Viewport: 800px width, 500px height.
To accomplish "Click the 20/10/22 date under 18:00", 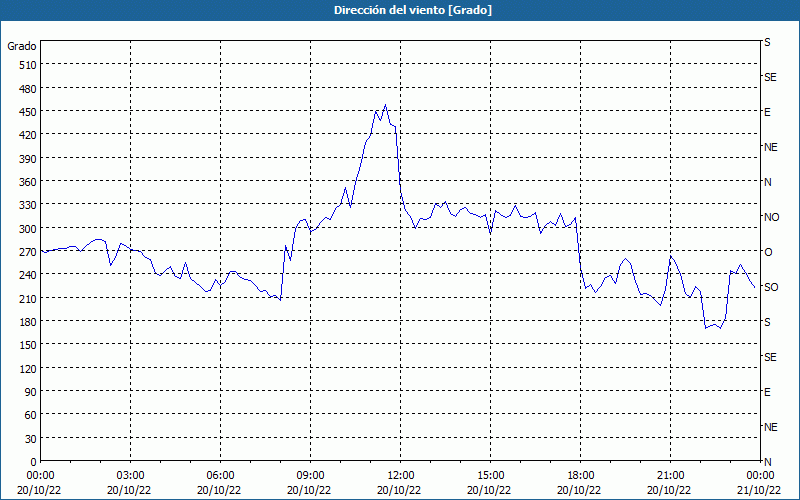I will click(x=579, y=490).
